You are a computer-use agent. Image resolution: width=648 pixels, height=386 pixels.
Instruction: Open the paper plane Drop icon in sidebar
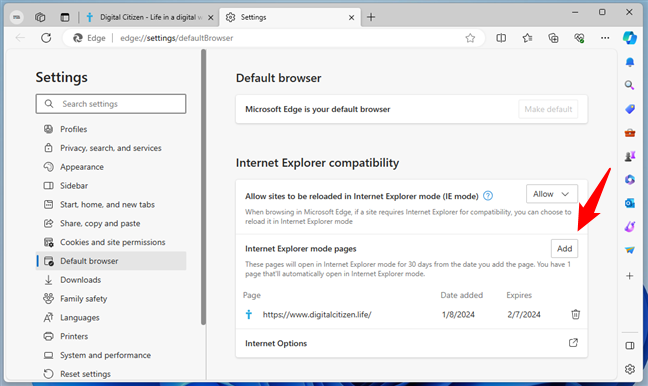[x=630, y=250]
